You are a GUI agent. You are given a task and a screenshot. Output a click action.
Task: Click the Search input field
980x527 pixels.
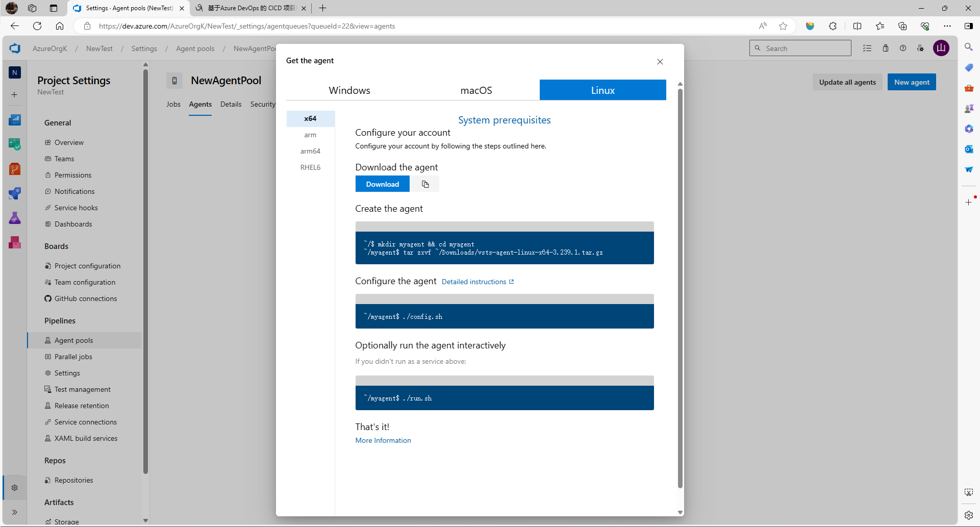[x=800, y=48]
